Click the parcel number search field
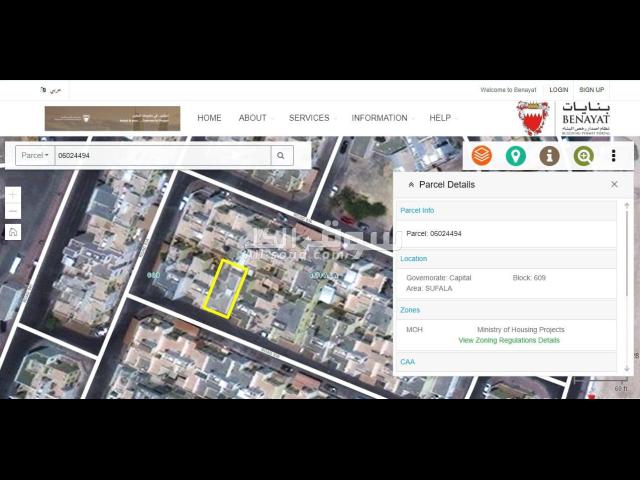Screen dimensions: 640x480 (x=160, y=156)
